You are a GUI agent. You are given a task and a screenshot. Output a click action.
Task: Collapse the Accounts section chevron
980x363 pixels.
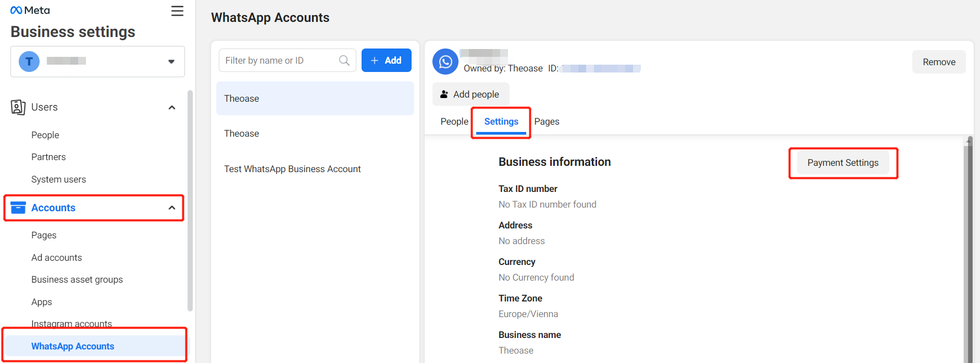coord(172,208)
